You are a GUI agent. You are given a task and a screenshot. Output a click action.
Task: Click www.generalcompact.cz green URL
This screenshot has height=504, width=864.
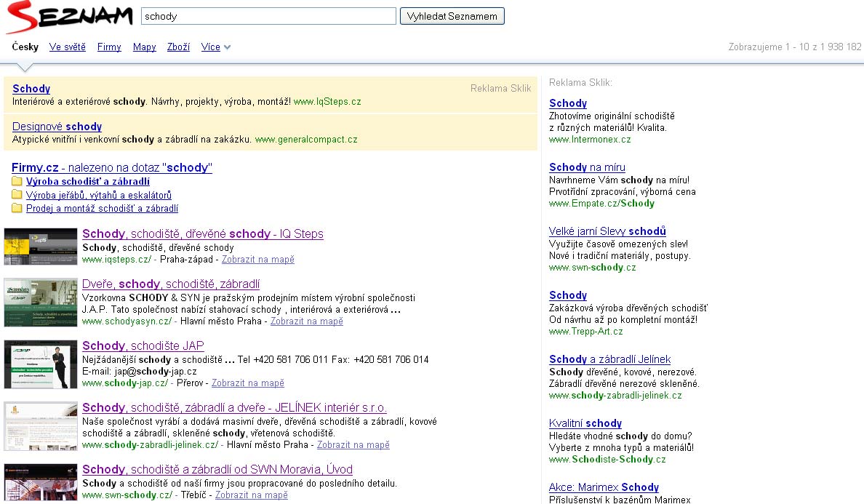(x=306, y=140)
